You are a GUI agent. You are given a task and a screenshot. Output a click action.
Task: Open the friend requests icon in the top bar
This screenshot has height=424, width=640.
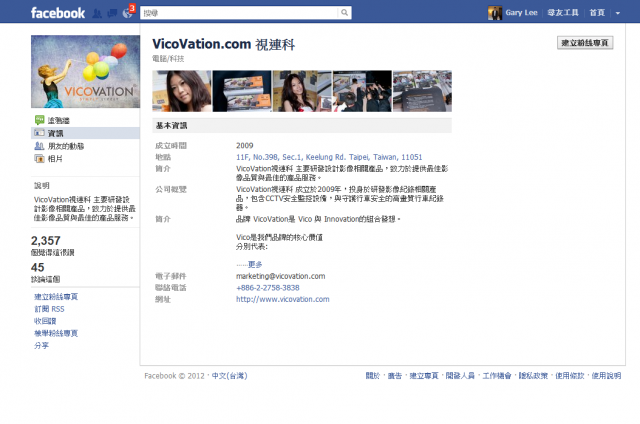coord(97,13)
